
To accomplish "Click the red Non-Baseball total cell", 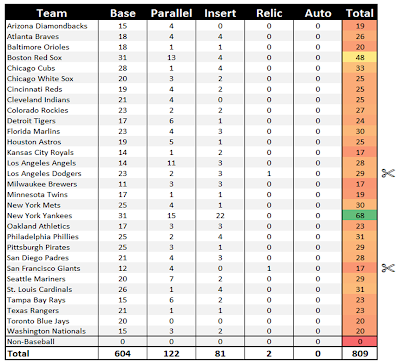I will pos(360,341).
